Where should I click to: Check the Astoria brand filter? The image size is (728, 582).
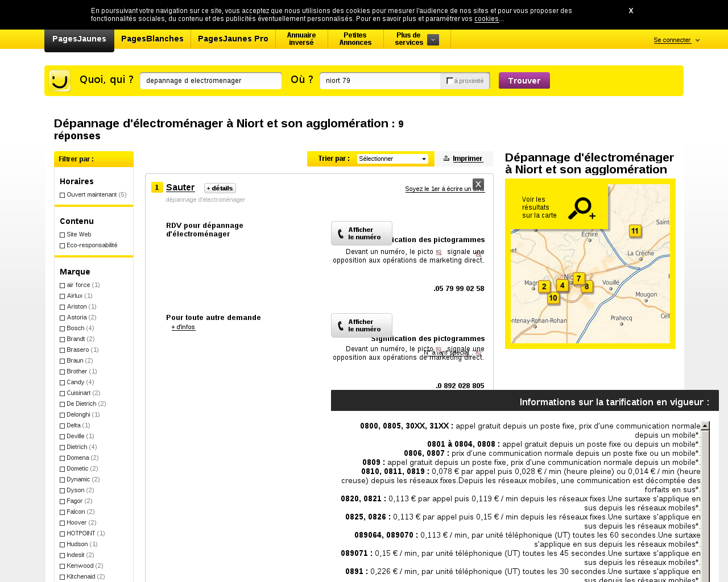point(63,318)
